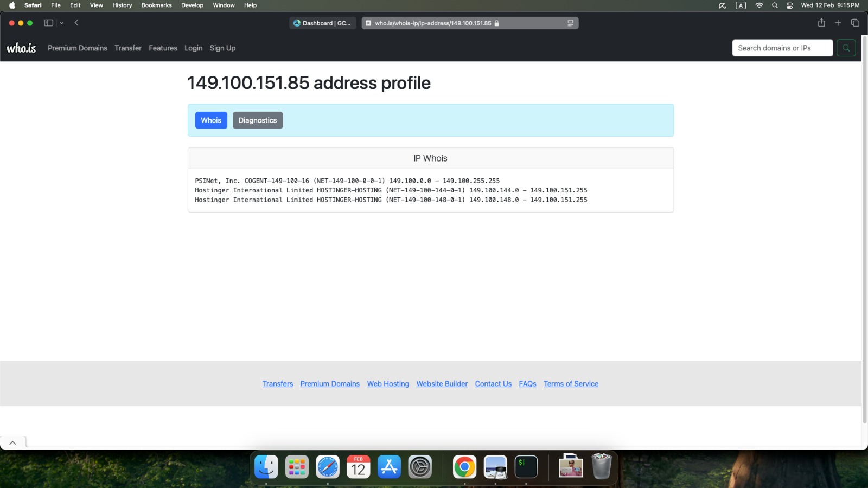Open the History menu

[x=122, y=5]
